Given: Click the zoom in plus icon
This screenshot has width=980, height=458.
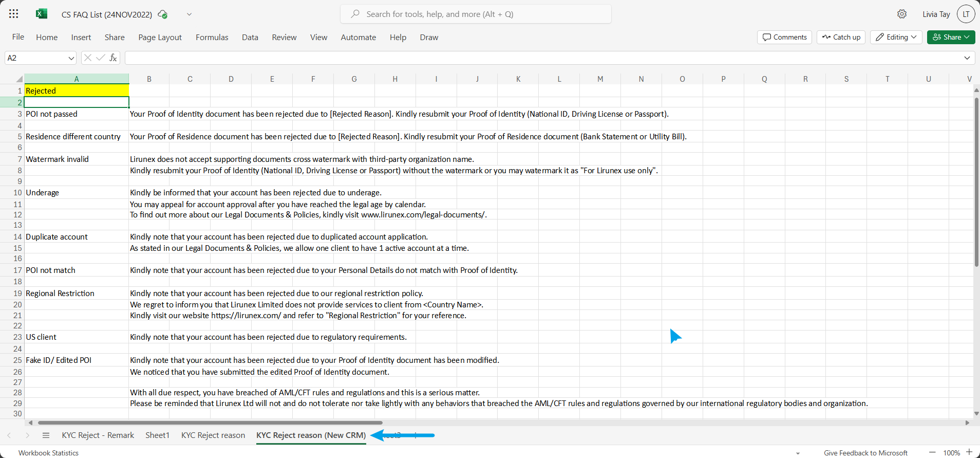Looking at the screenshot, I should (969, 452).
